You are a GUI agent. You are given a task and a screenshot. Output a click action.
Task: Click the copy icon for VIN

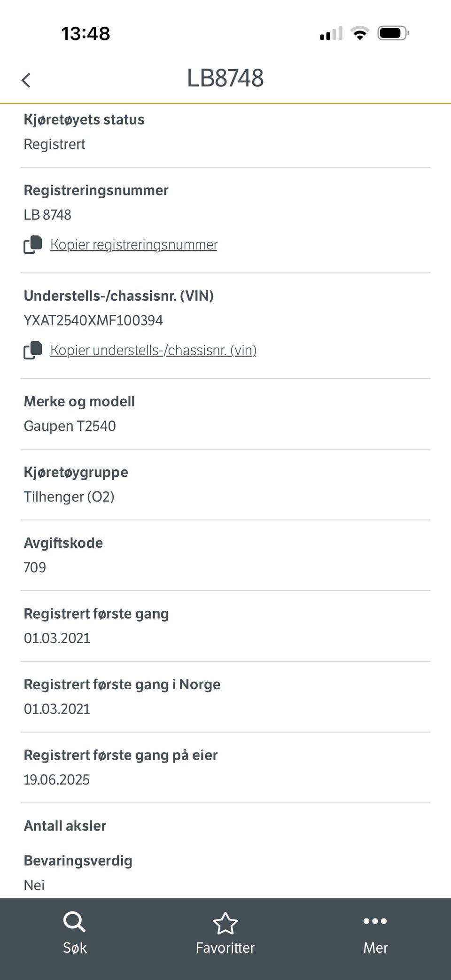click(33, 350)
